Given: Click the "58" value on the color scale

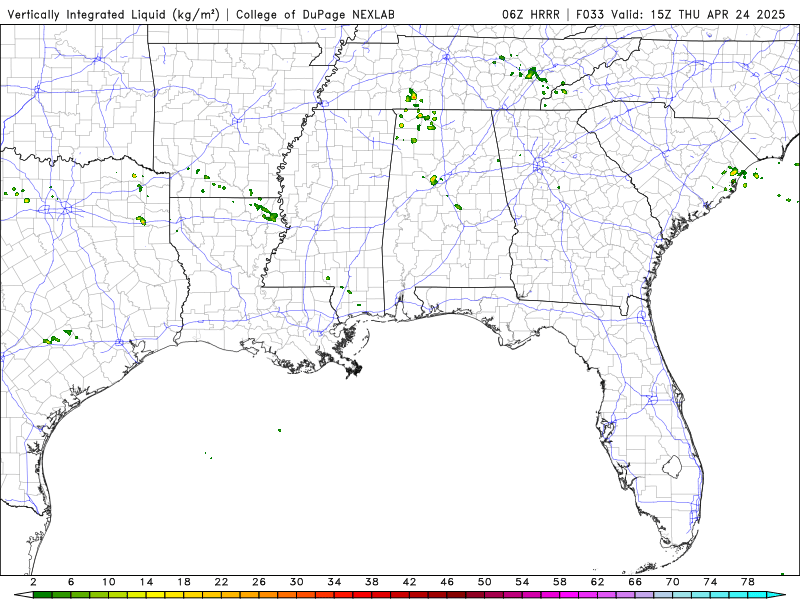Looking at the screenshot, I should click(560, 582).
